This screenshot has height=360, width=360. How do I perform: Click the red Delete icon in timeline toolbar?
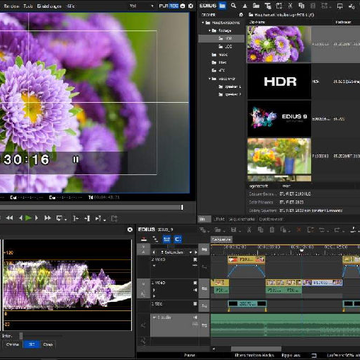click(x=299, y=230)
